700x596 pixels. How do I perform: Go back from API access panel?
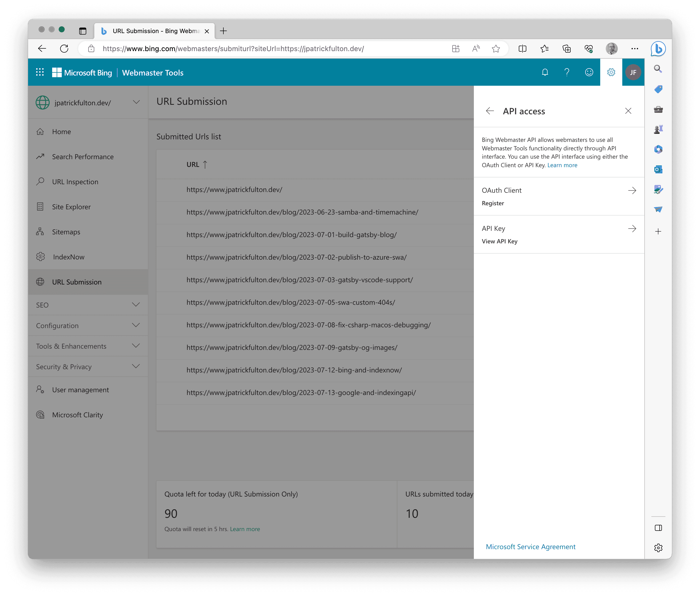[x=490, y=111]
